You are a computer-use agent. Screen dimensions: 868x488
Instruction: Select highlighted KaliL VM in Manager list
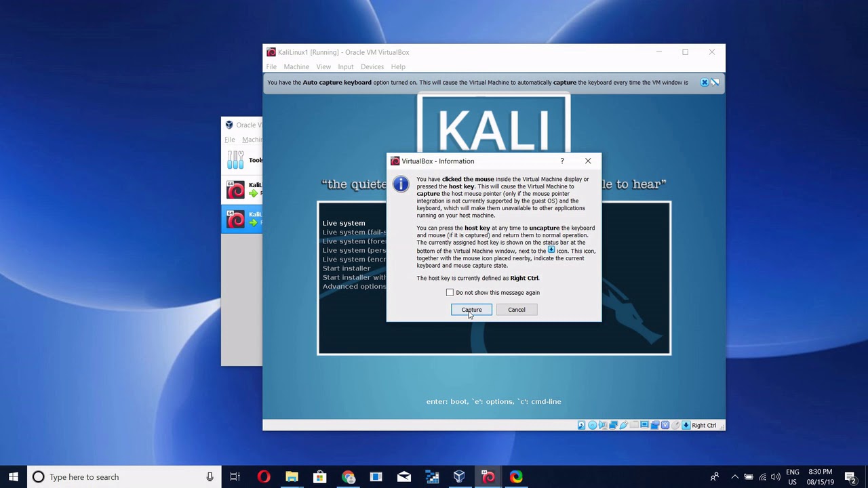coord(242,218)
